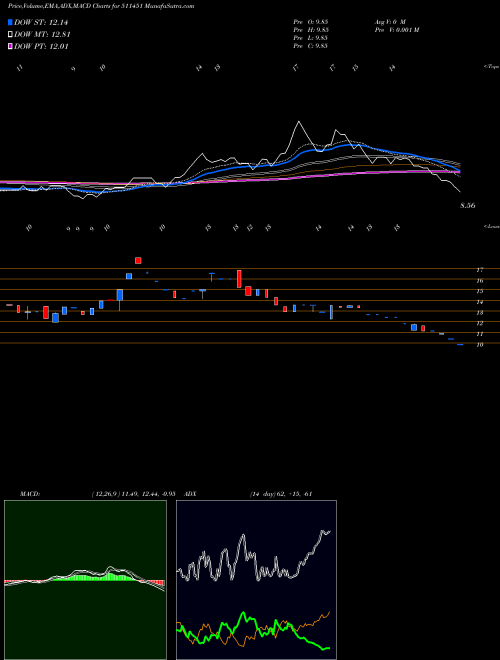Click the ADX (14 day) values text
This screenshot has height=660, width=500.
(281, 494)
